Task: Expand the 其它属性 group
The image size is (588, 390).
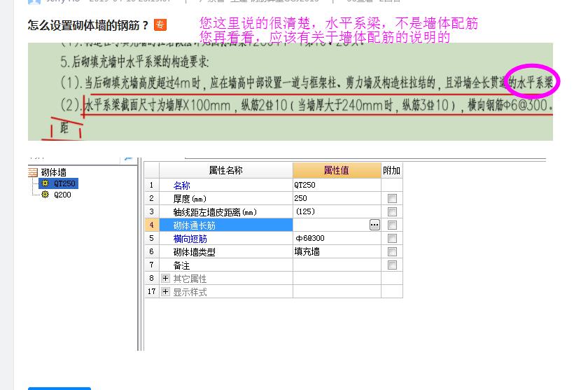Action: point(165,278)
